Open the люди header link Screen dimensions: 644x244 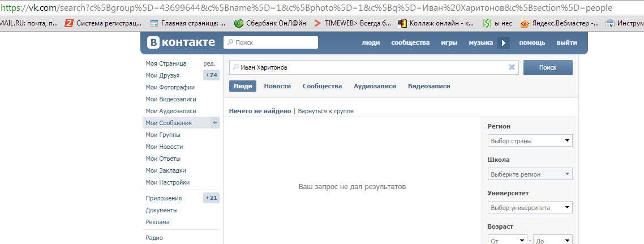pyautogui.click(x=371, y=42)
